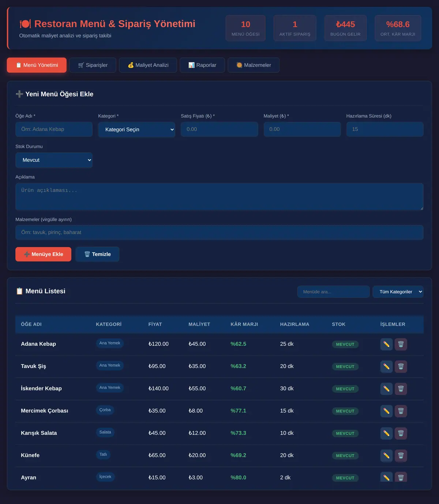Delete Adana Kebap using the trash icon

pos(401,344)
